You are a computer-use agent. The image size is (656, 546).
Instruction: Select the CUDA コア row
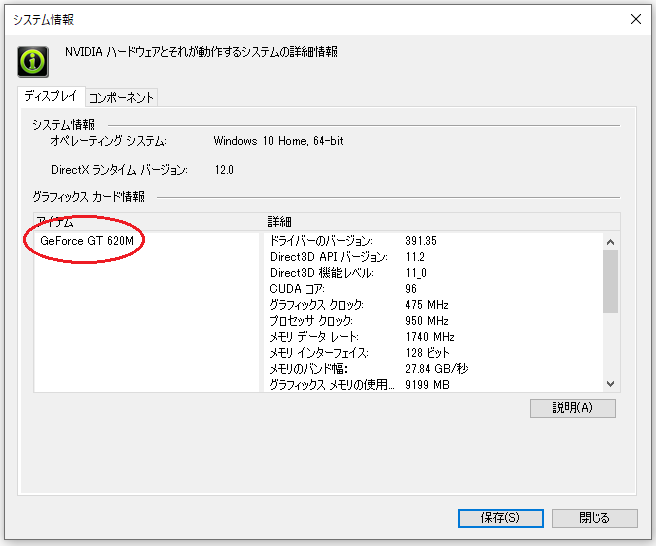pos(433,289)
